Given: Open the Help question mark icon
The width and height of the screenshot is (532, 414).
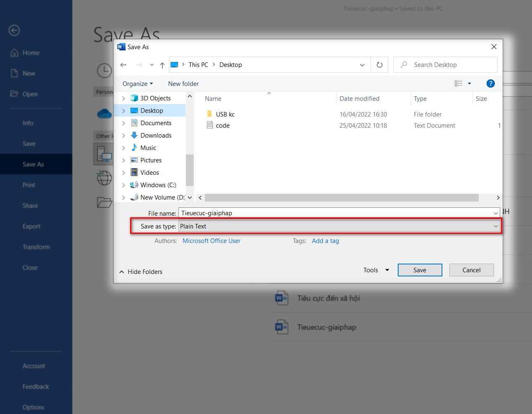Looking at the screenshot, I should tap(490, 83).
